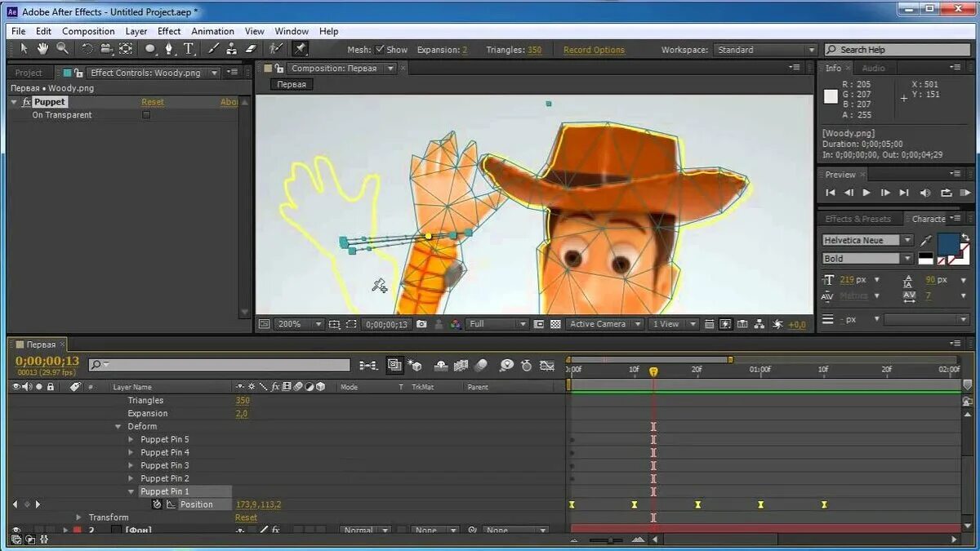Open the Graph Editor icon
980x551 pixels.
548,365
